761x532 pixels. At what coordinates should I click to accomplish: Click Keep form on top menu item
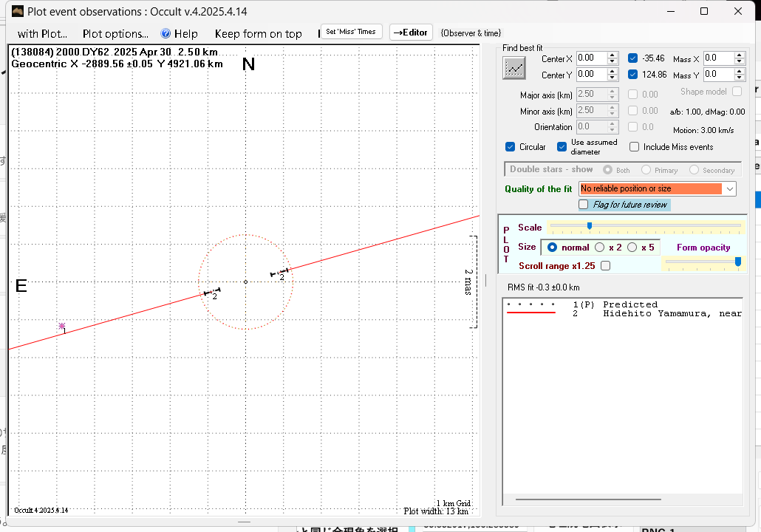258,33
